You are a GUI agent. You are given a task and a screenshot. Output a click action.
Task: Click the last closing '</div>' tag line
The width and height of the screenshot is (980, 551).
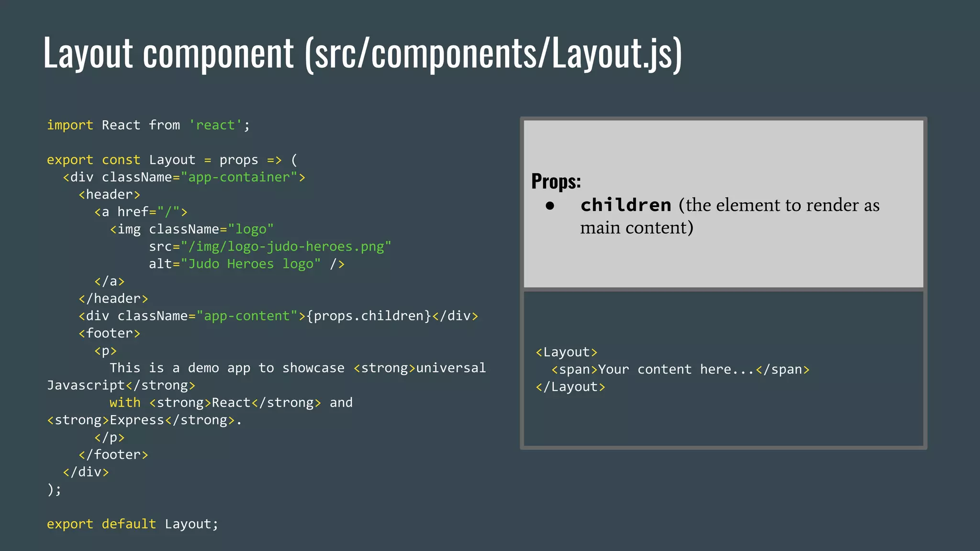tap(86, 472)
